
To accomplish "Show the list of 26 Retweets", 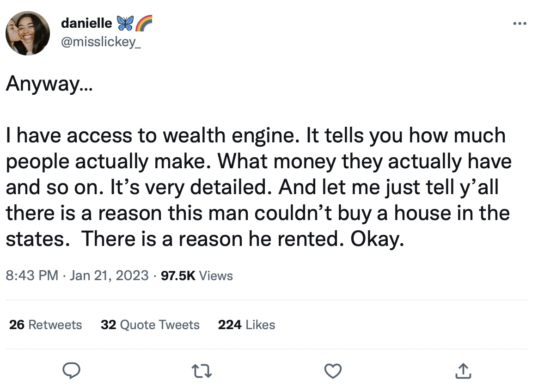I will click(45, 325).
